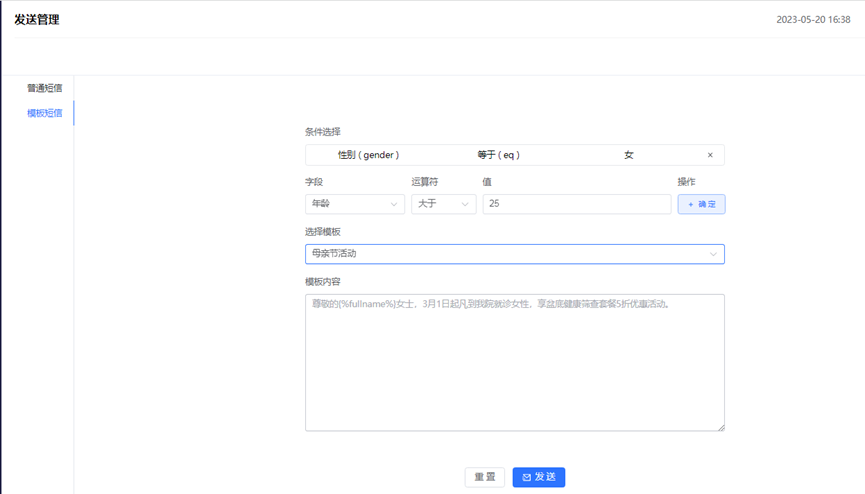Grab the text area resize handle
Screen dimensions: 865x494
[721, 427]
